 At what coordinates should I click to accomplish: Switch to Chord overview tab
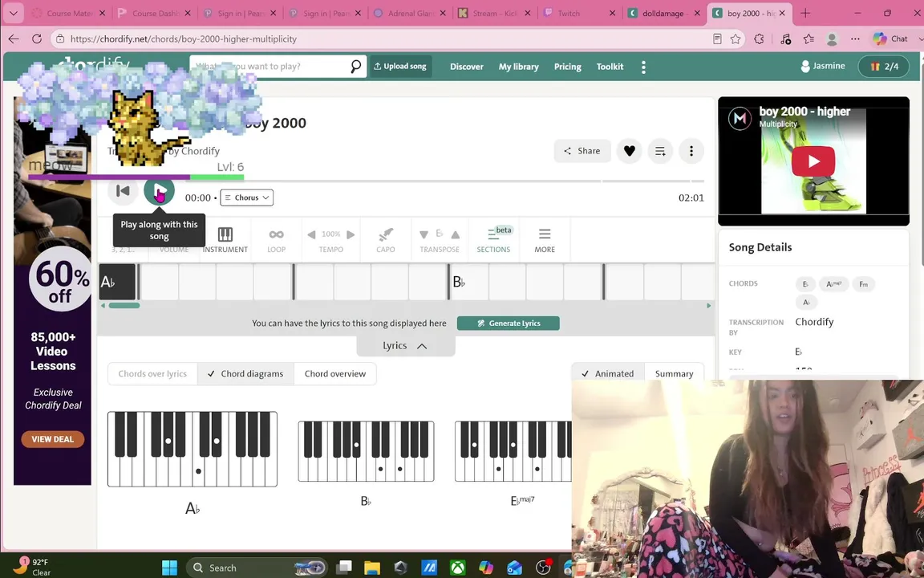pos(334,374)
